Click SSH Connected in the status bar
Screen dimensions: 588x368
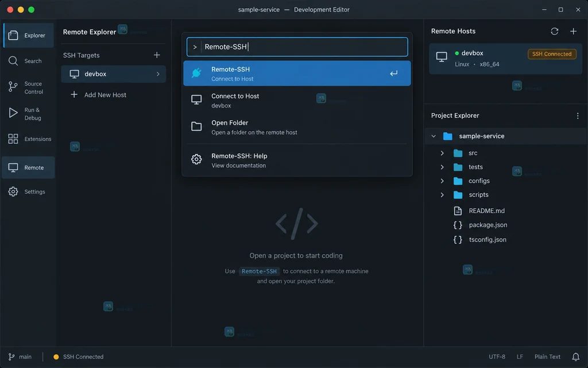[x=78, y=356]
